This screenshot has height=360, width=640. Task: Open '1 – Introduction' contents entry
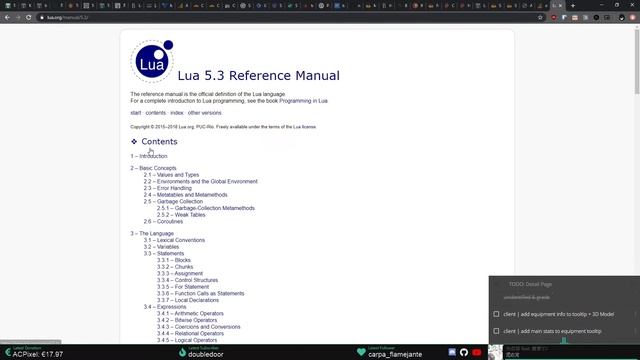149,156
